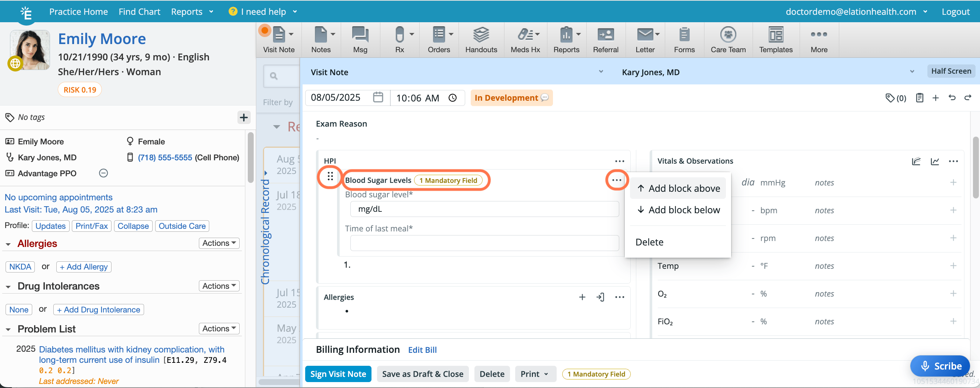Open Find Chart

pyautogui.click(x=139, y=12)
